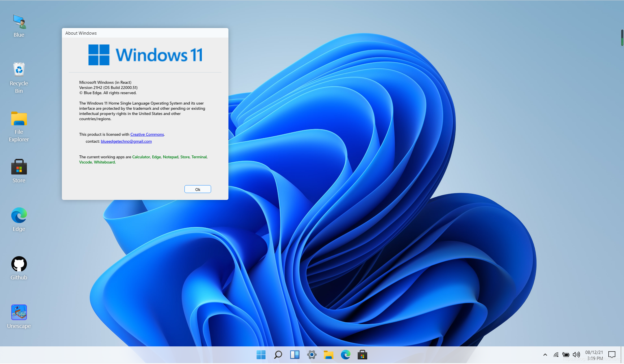Viewport: 624px width, 364px height.
Task: Click the green 'Calculator' app name
Action: 141,157
